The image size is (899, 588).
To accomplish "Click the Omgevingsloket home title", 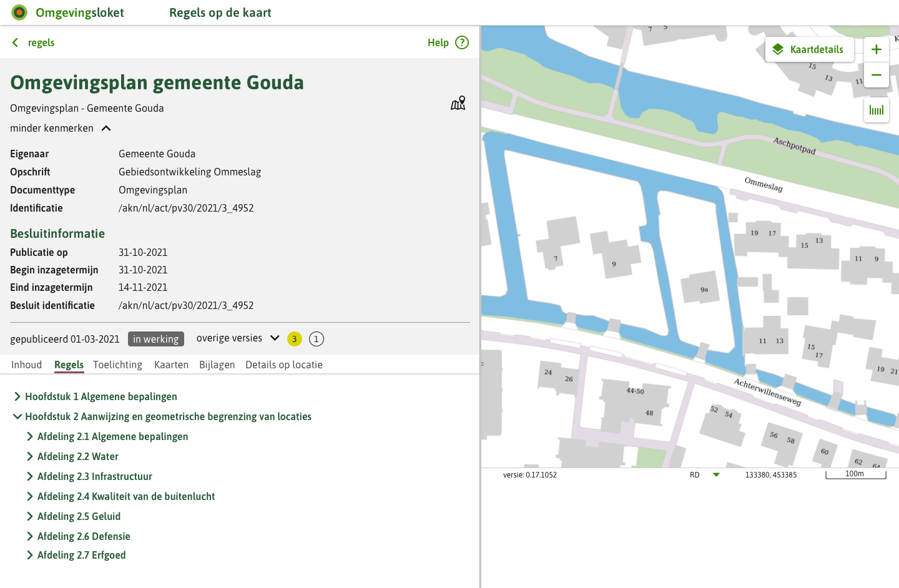I will (80, 12).
